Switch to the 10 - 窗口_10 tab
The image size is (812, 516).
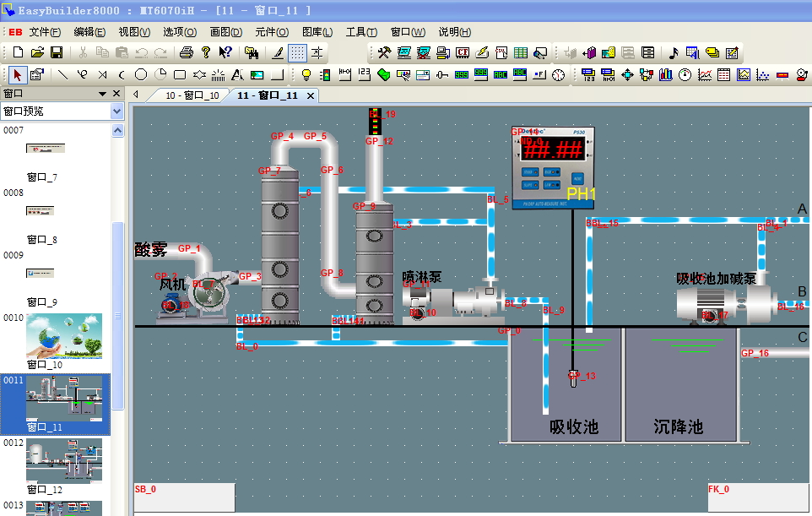[192, 95]
